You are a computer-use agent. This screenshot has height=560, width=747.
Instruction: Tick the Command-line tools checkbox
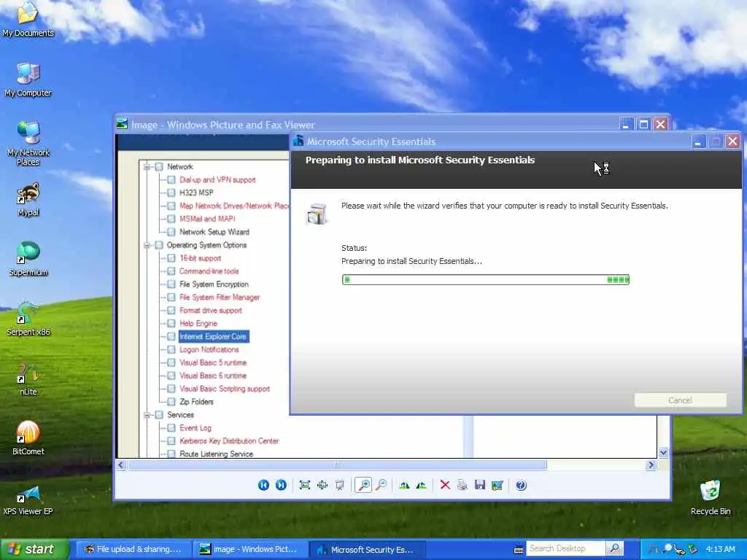click(171, 271)
